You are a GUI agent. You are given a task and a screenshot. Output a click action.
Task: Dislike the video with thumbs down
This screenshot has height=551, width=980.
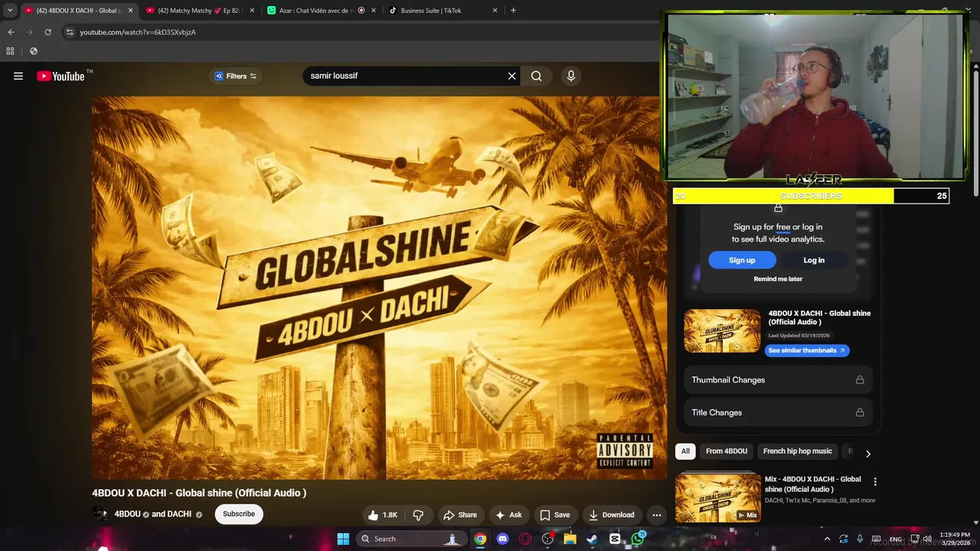pos(418,515)
